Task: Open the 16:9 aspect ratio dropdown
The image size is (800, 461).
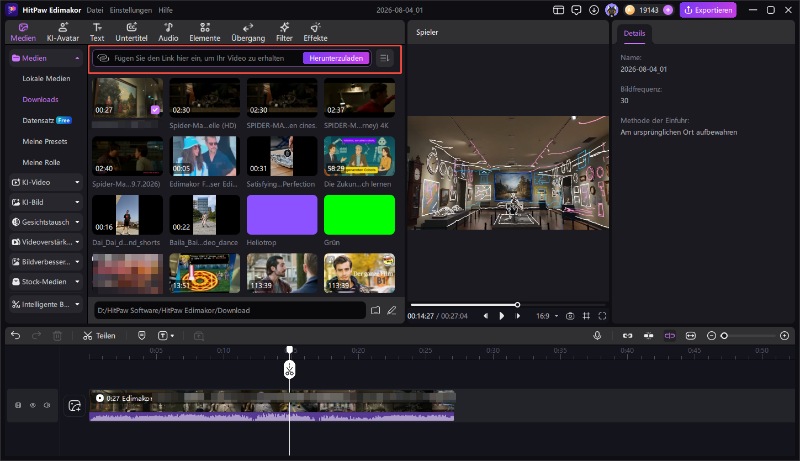Action: tap(547, 316)
